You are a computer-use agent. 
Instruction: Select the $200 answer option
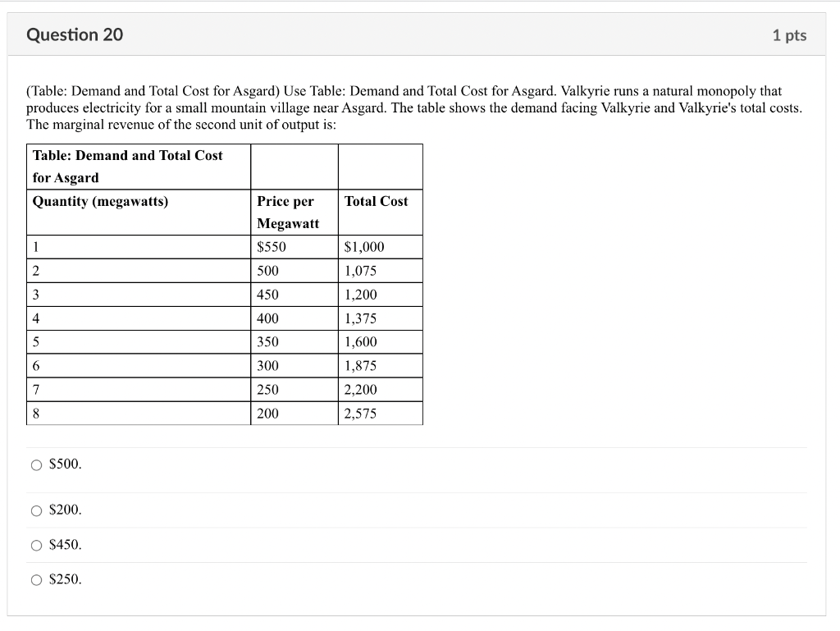[36, 510]
